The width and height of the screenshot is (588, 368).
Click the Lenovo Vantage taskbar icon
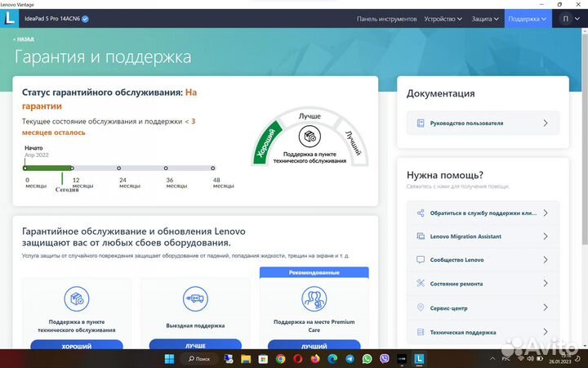click(419, 359)
